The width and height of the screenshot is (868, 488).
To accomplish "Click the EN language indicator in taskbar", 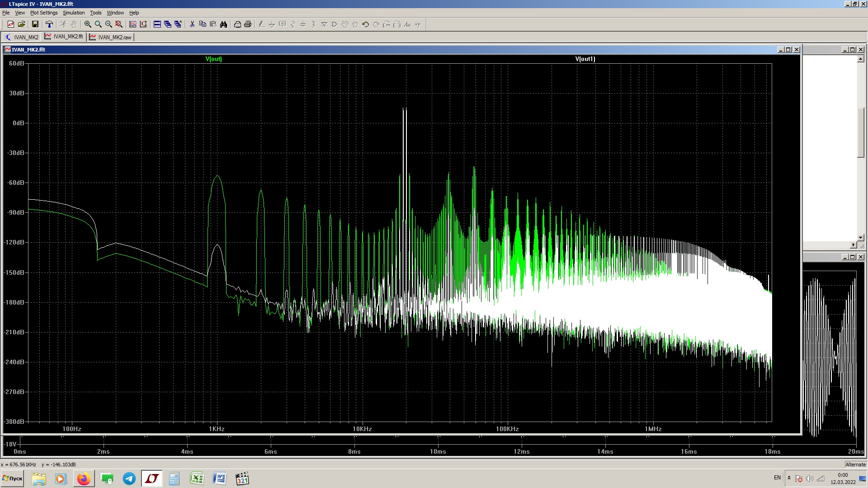I will [777, 478].
